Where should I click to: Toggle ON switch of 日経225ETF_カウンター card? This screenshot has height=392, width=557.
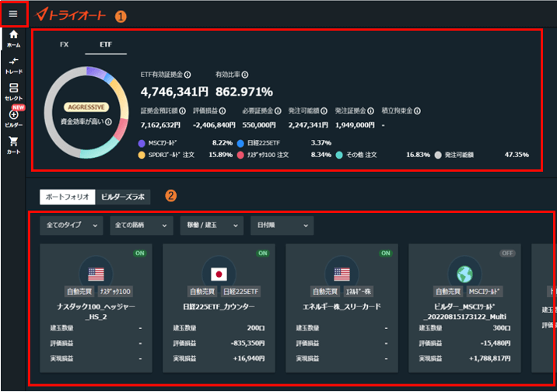(263, 254)
